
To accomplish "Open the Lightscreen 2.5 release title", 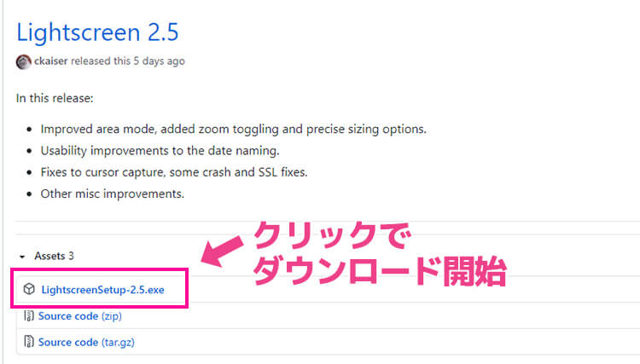I will coord(97,32).
